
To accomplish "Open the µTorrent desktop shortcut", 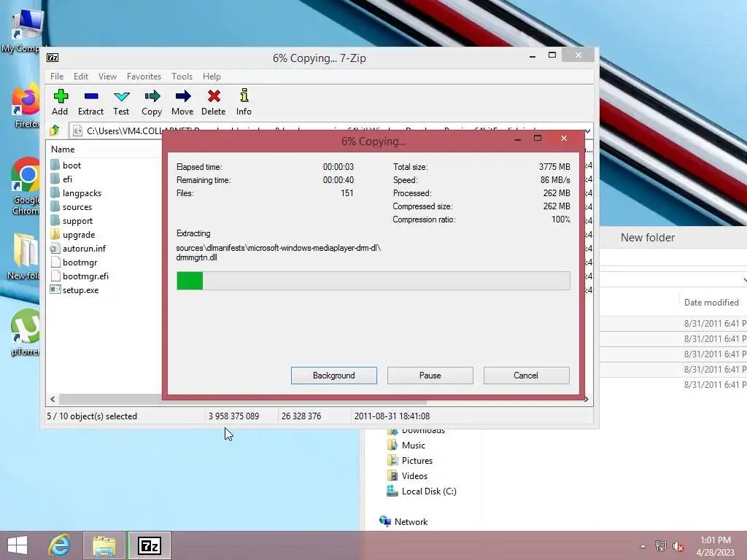I will [x=26, y=333].
